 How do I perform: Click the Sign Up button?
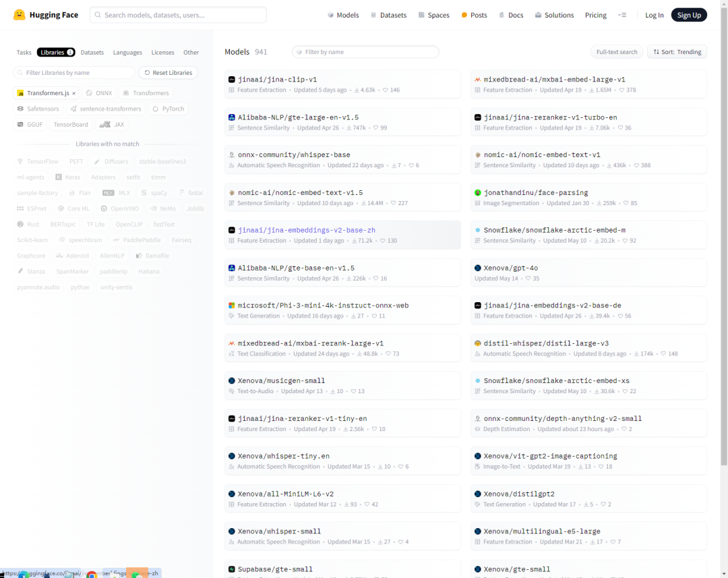pyautogui.click(x=689, y=15)
